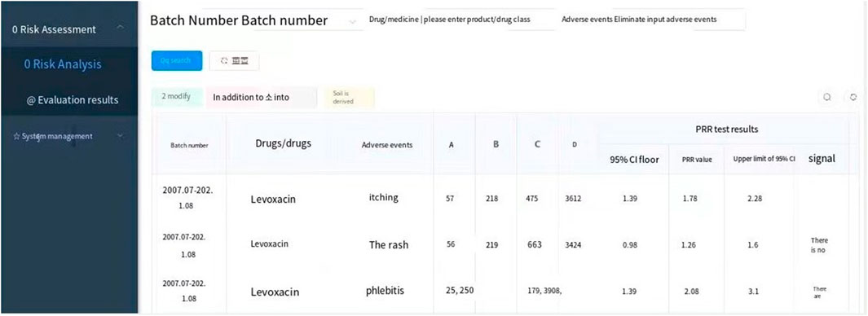Select 'The rash' adverse event cell
The width and height of the screenshot is (868, 316).
[x=389, y=244]
